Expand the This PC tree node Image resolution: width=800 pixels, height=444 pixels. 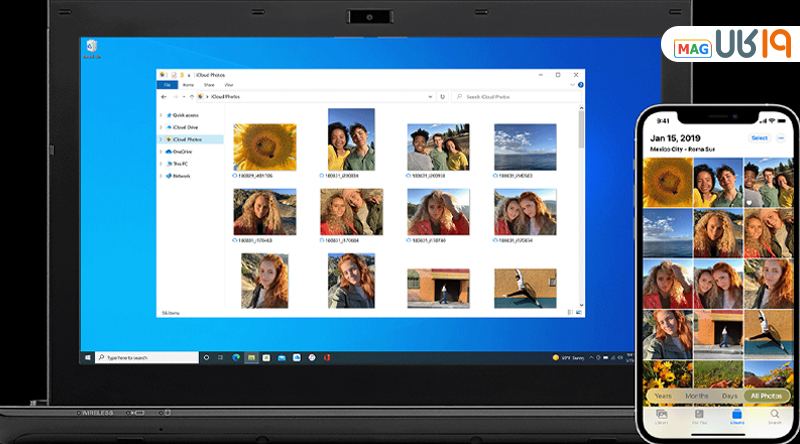click(160, 163)
